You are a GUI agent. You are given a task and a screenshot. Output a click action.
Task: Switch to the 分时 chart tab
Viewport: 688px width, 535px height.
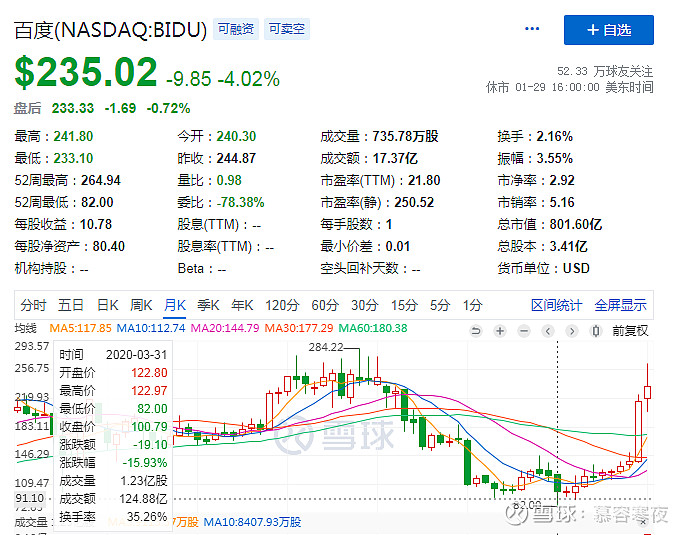click(x=33, y=305)
